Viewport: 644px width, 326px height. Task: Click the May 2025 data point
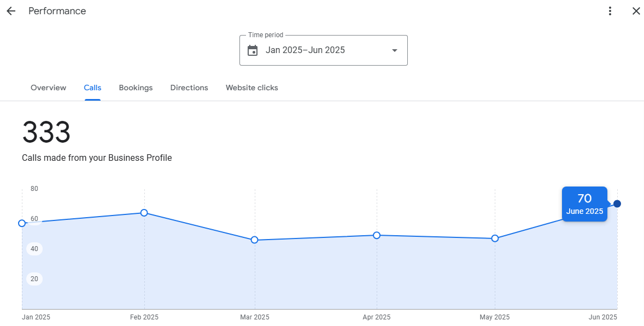[x=495, y=238]
